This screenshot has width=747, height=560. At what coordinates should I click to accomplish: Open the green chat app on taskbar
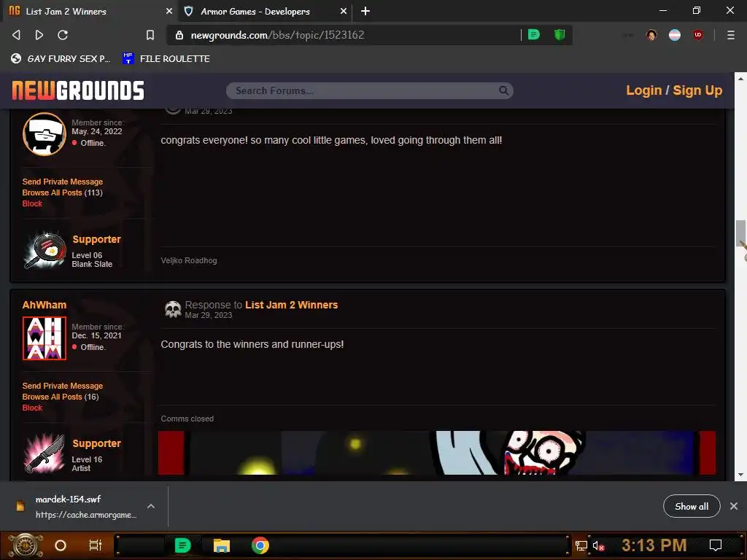pos(182,545)
